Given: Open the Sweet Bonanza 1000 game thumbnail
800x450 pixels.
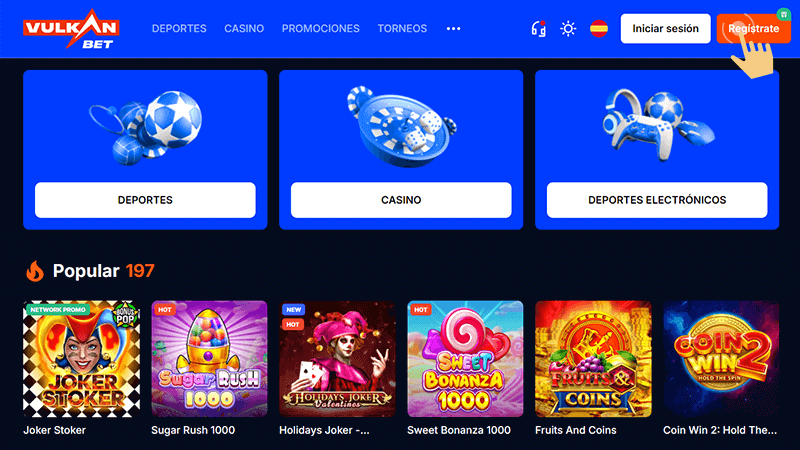Looking at the screenshot, I should [x=465, y=359].
